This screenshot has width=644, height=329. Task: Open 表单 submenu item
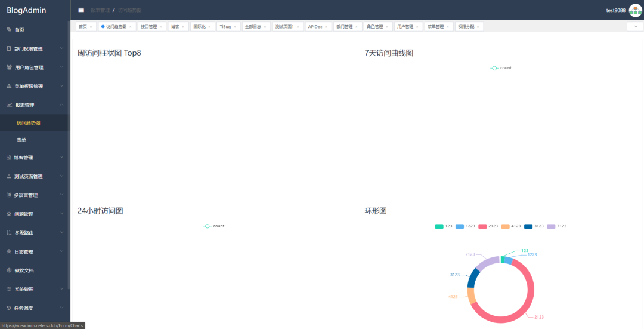point(21,140)
